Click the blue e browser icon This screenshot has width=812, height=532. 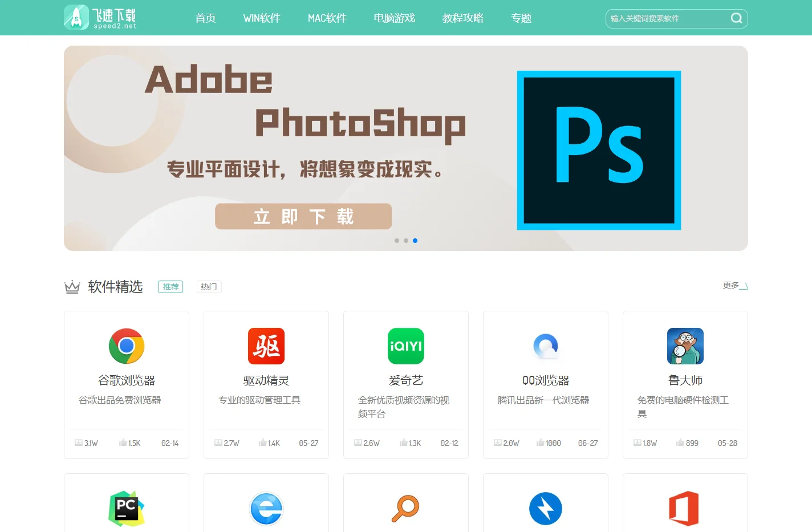pos(266,509)
